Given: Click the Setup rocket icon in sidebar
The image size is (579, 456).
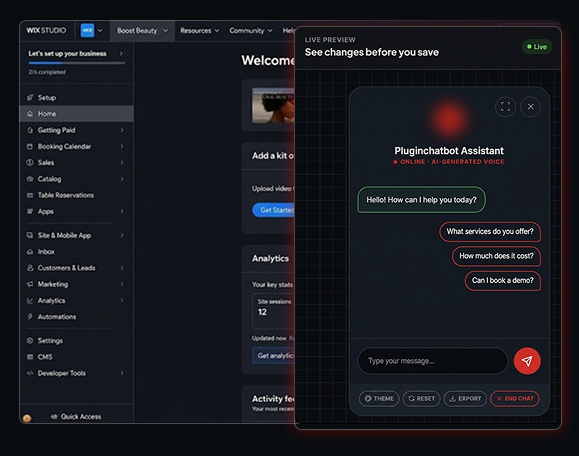Looking at the screenshot, I should coord(30,97).
